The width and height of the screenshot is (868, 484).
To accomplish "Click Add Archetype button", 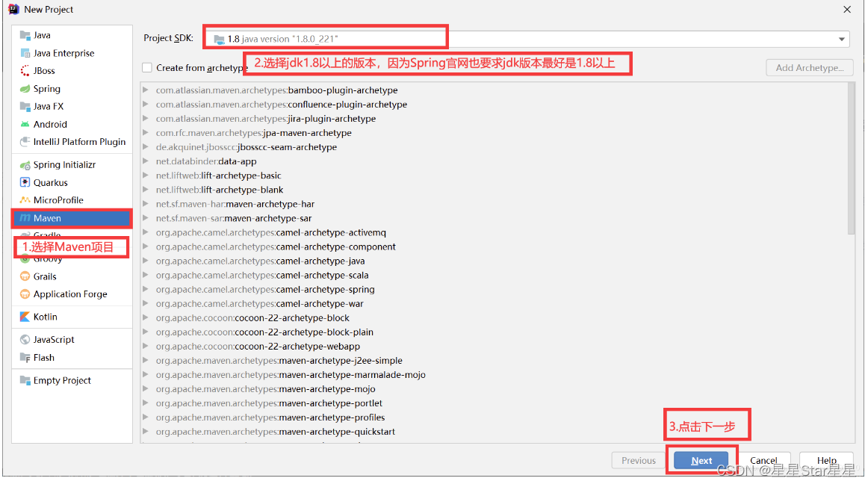I will click(809, 67).
